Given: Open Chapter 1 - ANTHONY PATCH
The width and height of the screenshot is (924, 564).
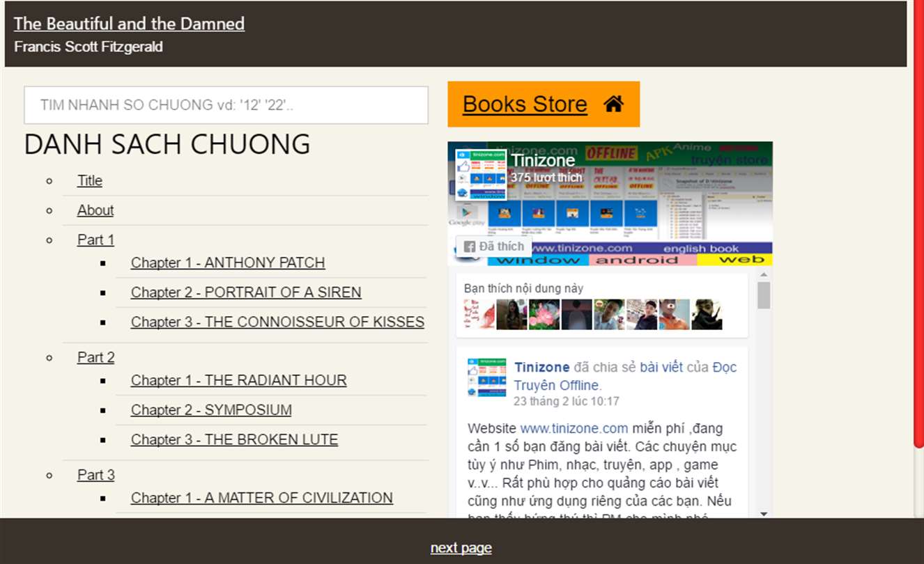Looking at the screenshot, I should (228, 263).
